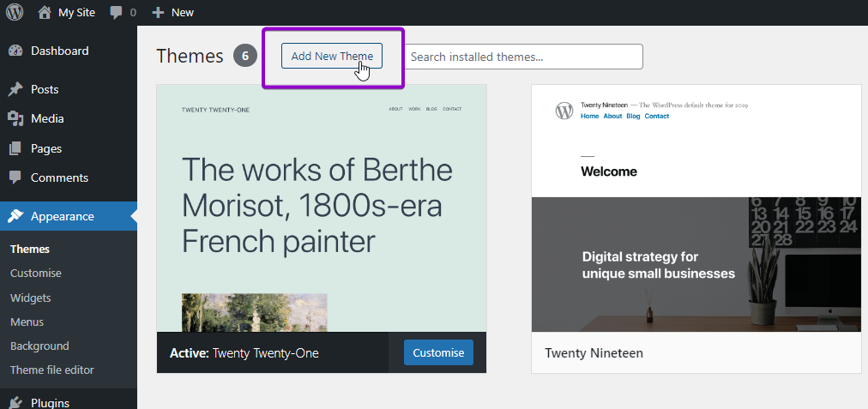Click the comment count 0 in admin bar

[x=133, y=13]
